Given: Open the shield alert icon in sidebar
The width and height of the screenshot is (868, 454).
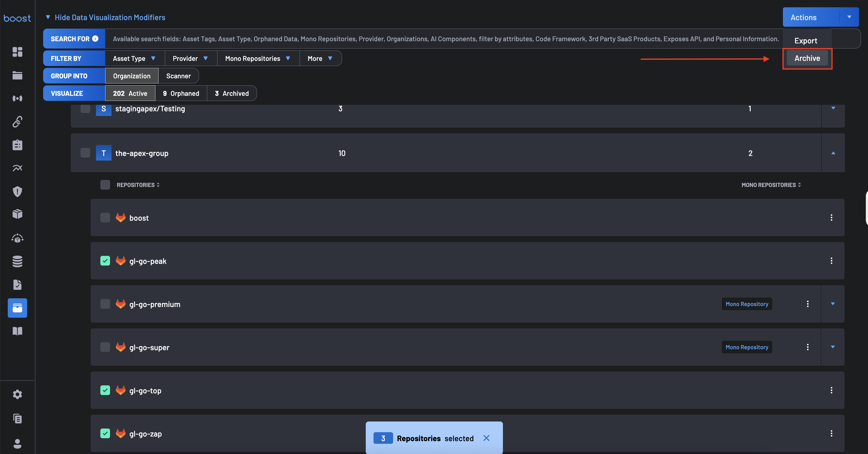Looking at the screenshot, I should click(17, 191).
